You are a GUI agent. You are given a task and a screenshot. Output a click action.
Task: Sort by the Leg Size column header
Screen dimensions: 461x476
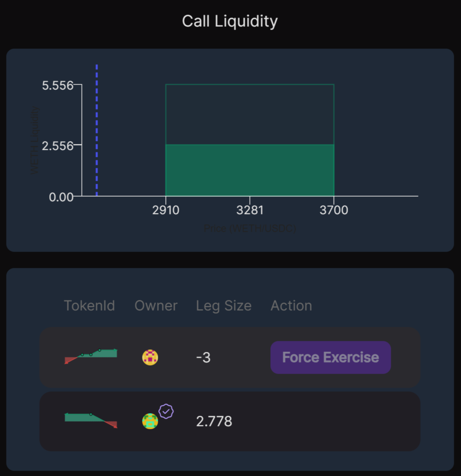coord(224,306)
